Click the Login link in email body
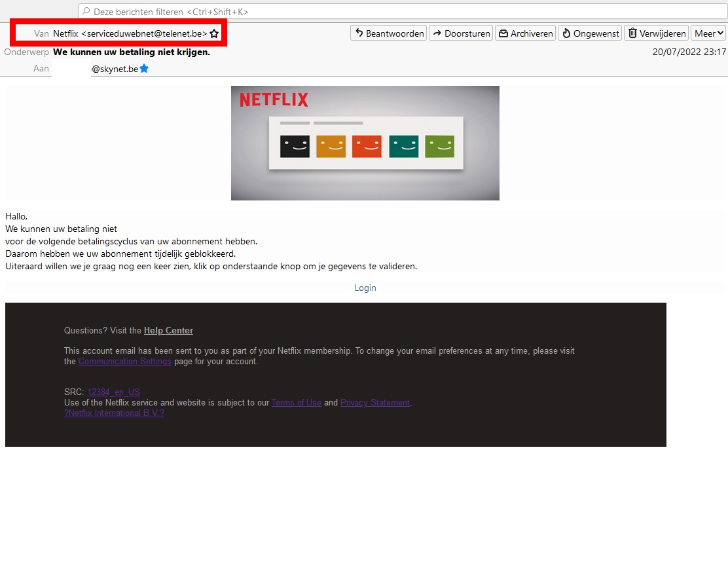This screenshot has height=585, width=728. point(365,288)
